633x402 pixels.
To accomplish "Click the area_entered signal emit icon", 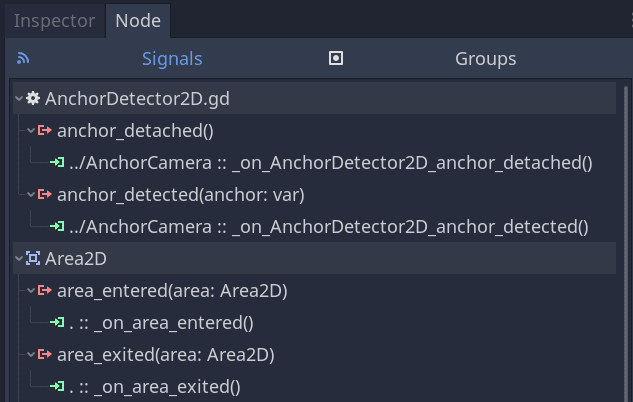I will point(45,290).
